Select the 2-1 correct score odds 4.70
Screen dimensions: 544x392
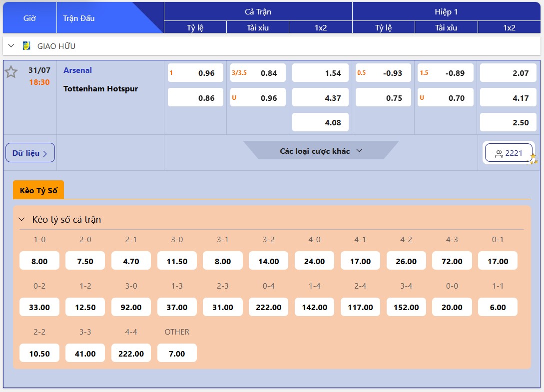[x=131, y=261]
